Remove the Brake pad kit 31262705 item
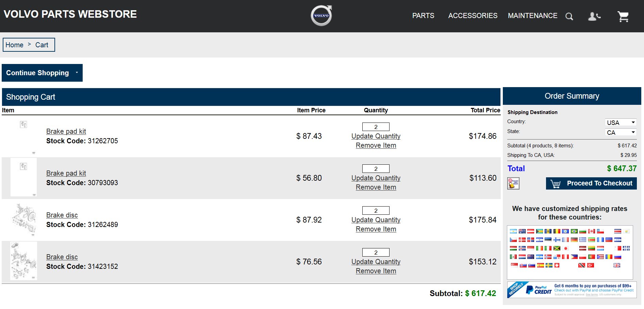This screenshot has height=309, width=644. click(376, 145)
